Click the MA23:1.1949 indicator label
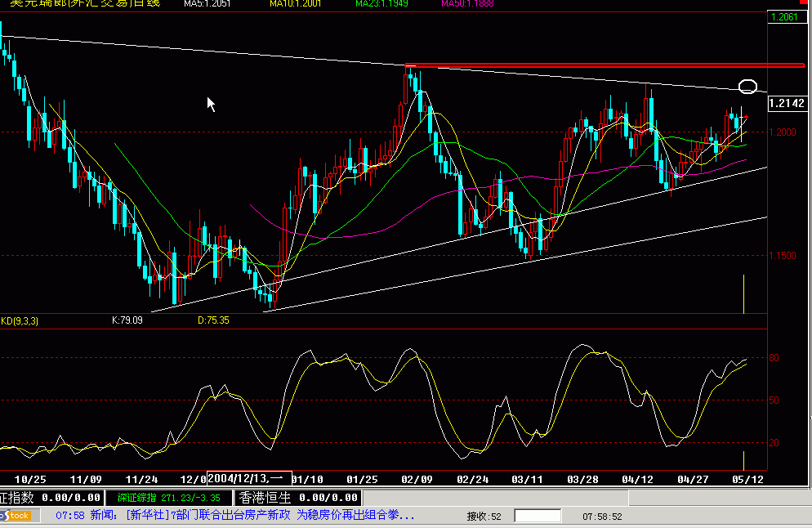The height and width of the screenshot is (528, 812). click(x=381, y=3)
